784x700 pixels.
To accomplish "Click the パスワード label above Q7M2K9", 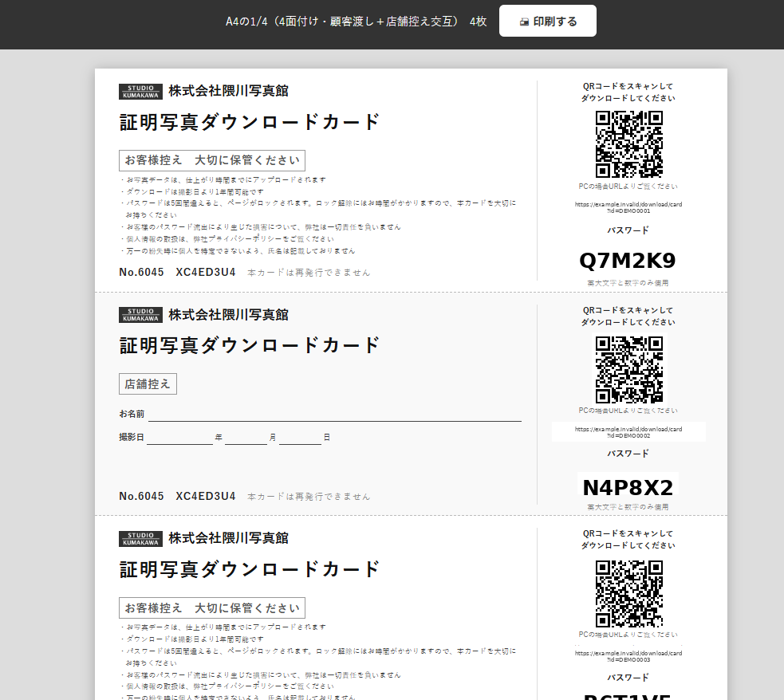I will pyautogui.click(x=628, y=230).
